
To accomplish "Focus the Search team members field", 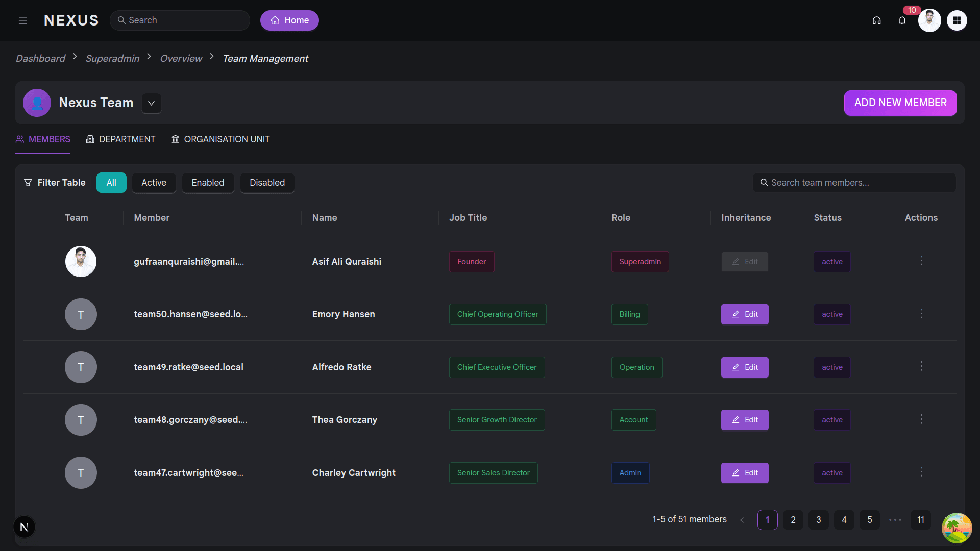I will coord(854,183).
